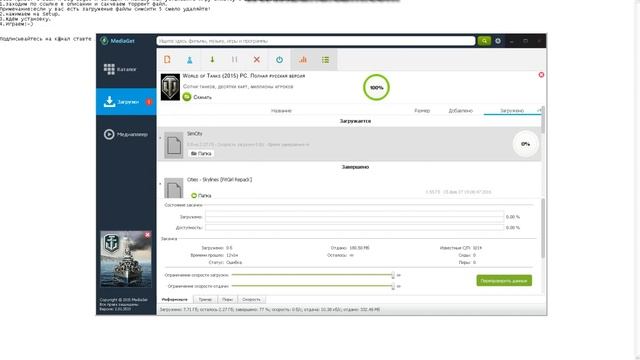Select the Cities - Skylines download title
640x360 pixels.
pyautogui.click(x=220, y=180)
